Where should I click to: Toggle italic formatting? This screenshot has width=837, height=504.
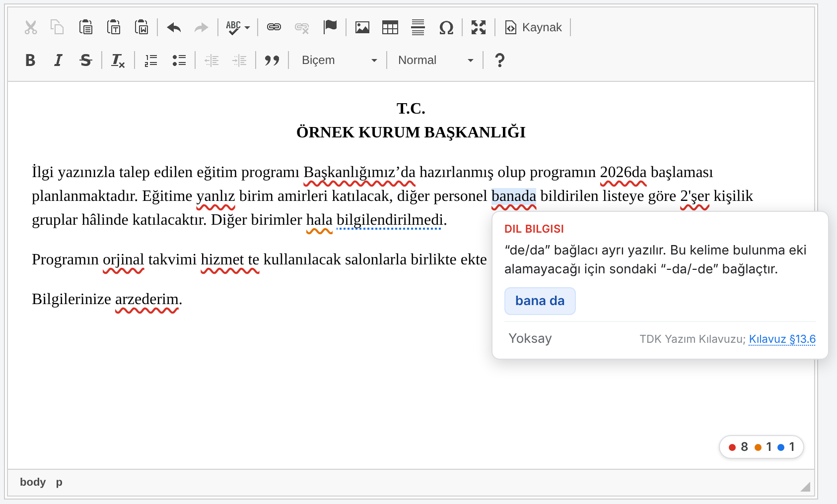coord(58,60)
